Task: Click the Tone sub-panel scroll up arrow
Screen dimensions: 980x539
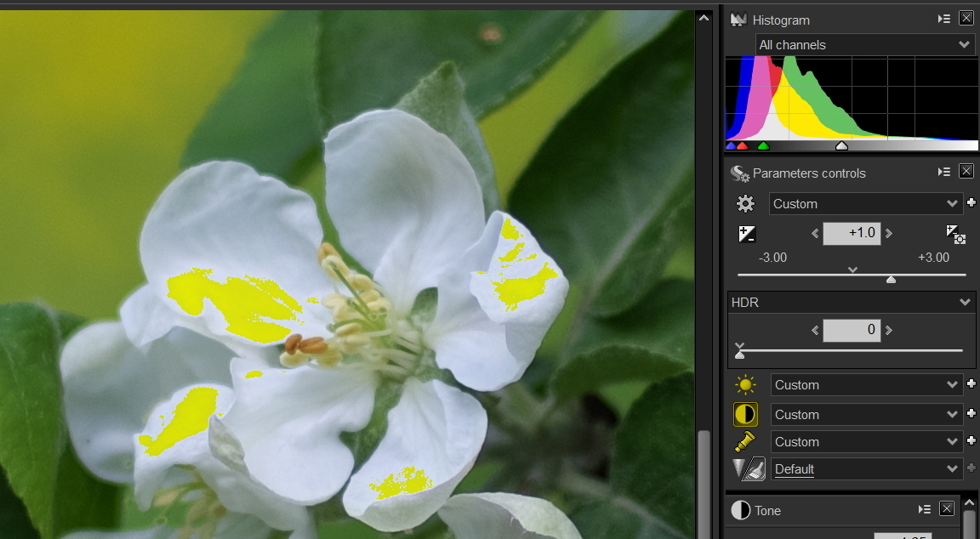Action: click(x=970, y=502)
